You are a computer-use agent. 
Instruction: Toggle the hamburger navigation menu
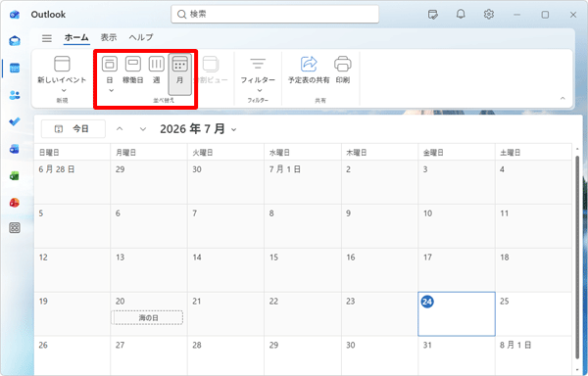coord(47,38)
